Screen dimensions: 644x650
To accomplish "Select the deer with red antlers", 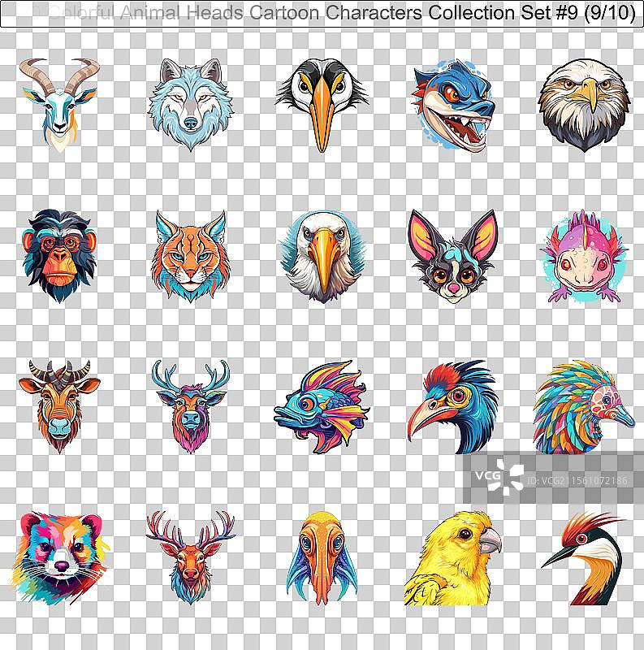I will pyautogui.click(x=190, y=557).
